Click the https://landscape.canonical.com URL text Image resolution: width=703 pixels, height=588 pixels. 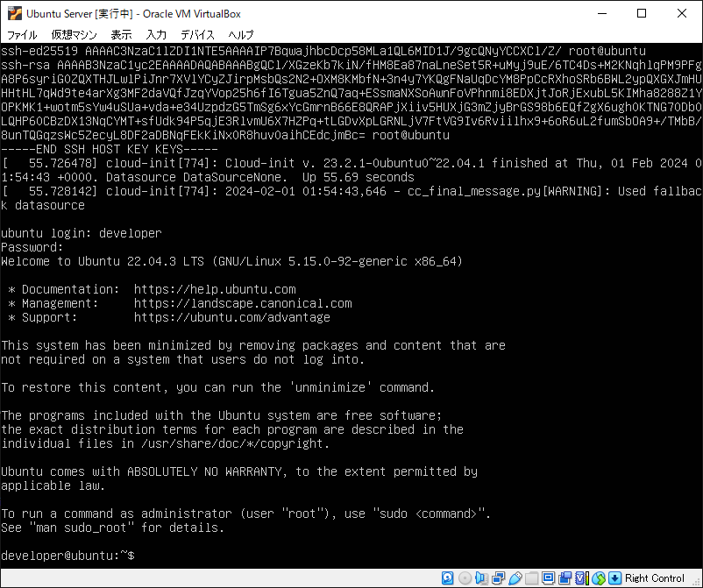[243, 303]
